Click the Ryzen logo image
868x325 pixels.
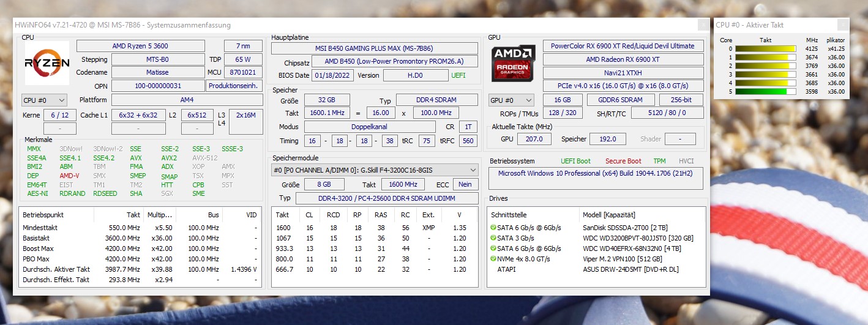point(47,62)
